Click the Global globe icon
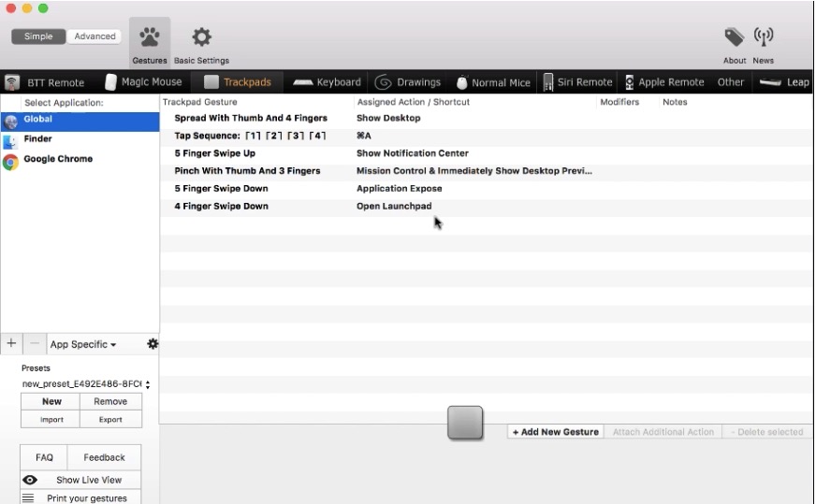 point(10,122)
